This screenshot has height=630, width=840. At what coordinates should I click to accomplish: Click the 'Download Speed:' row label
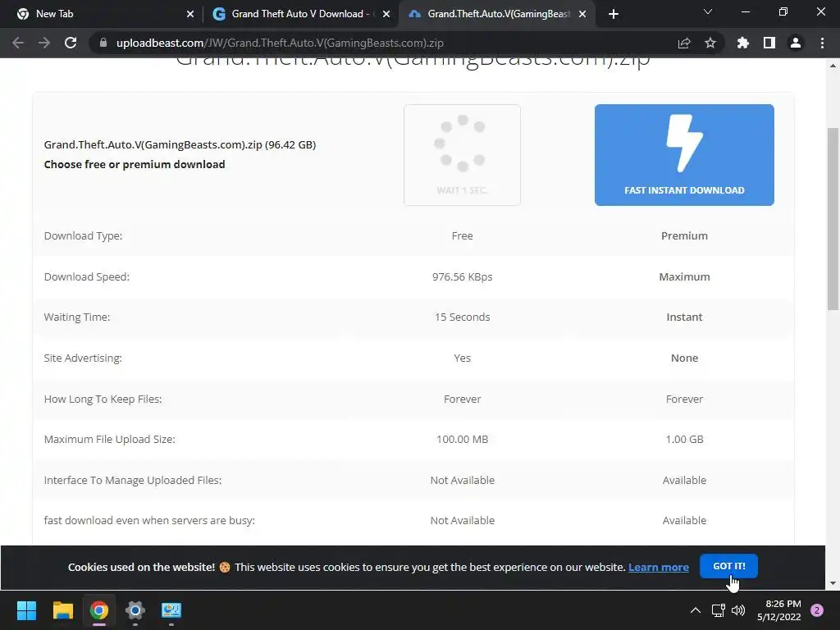pyautogui.click(x=87, y=277)
